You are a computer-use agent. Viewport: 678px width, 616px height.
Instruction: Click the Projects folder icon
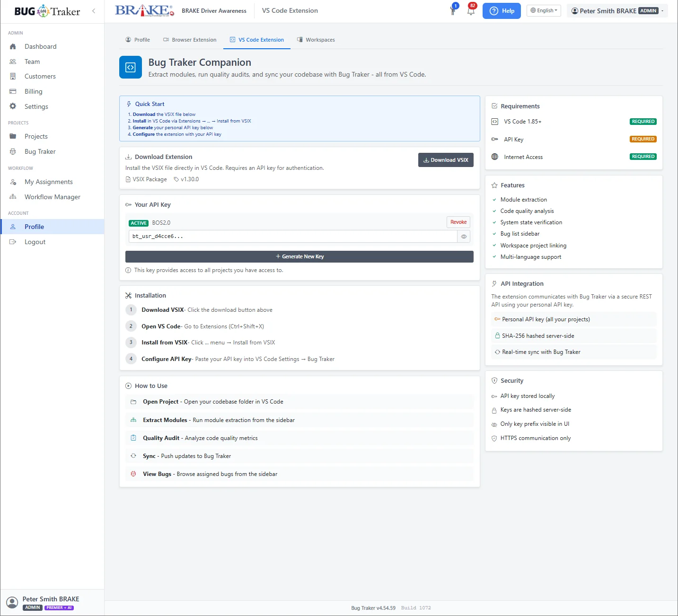13,136
